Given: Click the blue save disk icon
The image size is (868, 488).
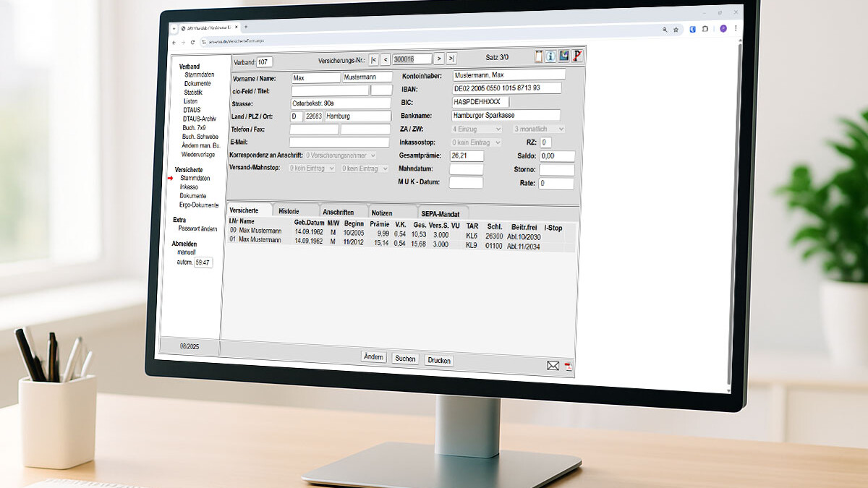Looking at the screenshot, I should pyautogui.click(x=563, y=56).
